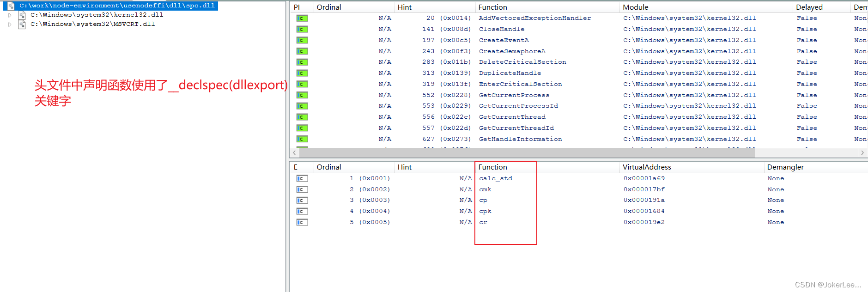Sort imports by Ordinal column header

coord(353,7)
